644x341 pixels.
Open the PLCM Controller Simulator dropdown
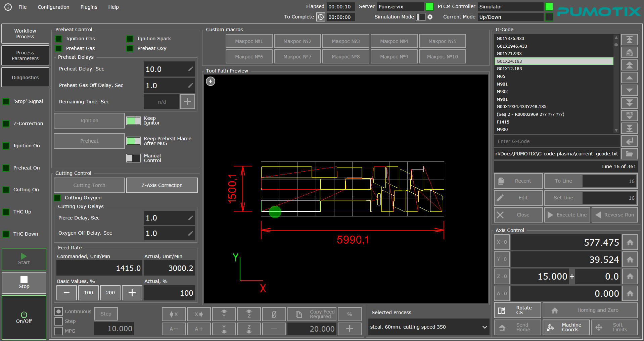[510, 7]
